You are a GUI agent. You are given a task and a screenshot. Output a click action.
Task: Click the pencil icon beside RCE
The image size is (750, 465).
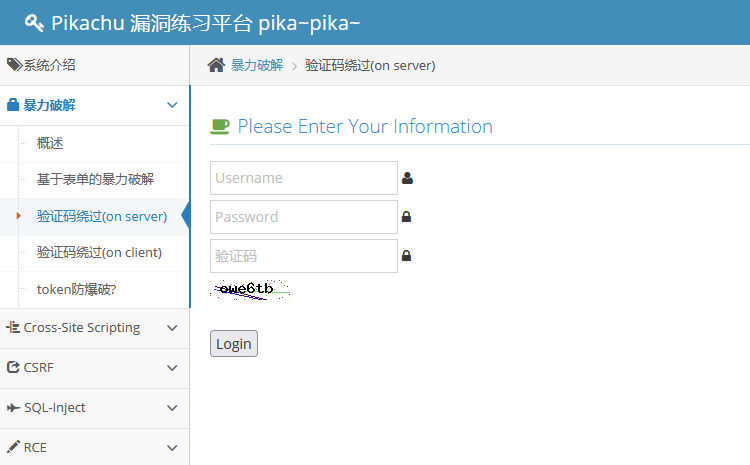click(14, 447)
